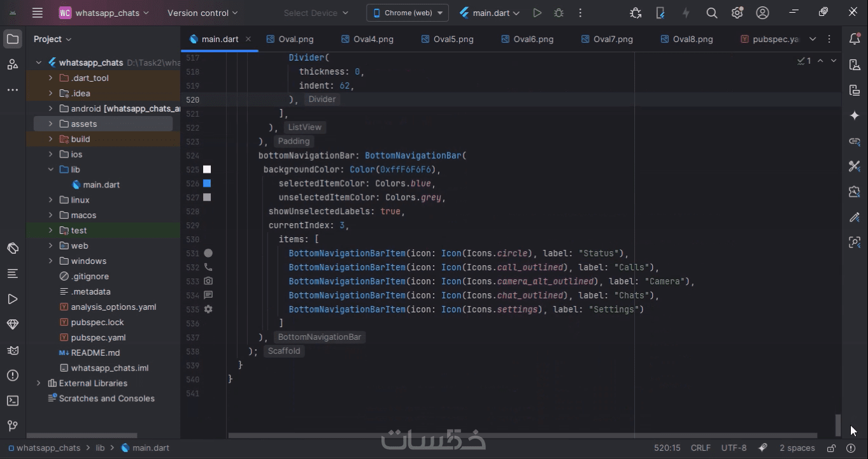868x459 pixels.
Task: Open Search Everywhere magnifier icon
Action: coord(712,13)
